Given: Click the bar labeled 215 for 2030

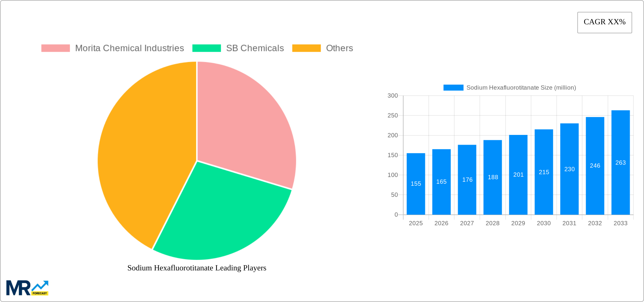Looking at the screenshot, I should [544, 172].
